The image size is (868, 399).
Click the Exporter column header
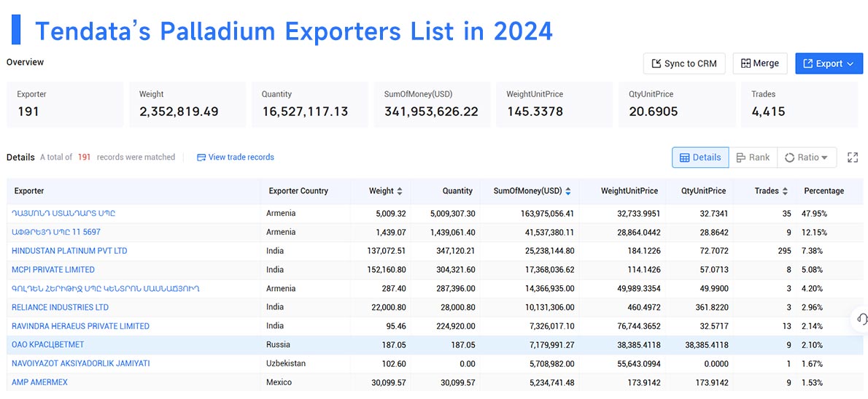click(29, 191)
